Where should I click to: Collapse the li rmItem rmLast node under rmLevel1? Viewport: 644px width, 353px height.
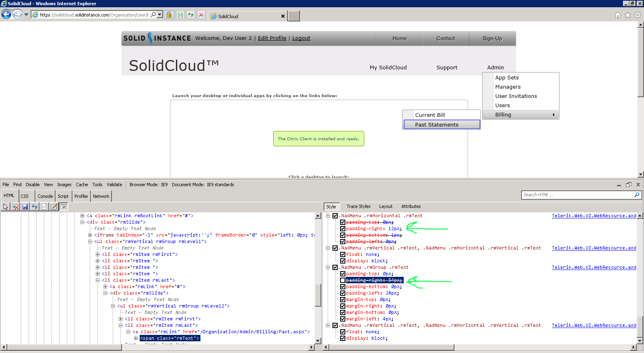pyautogui.click(x=98, y=280)
